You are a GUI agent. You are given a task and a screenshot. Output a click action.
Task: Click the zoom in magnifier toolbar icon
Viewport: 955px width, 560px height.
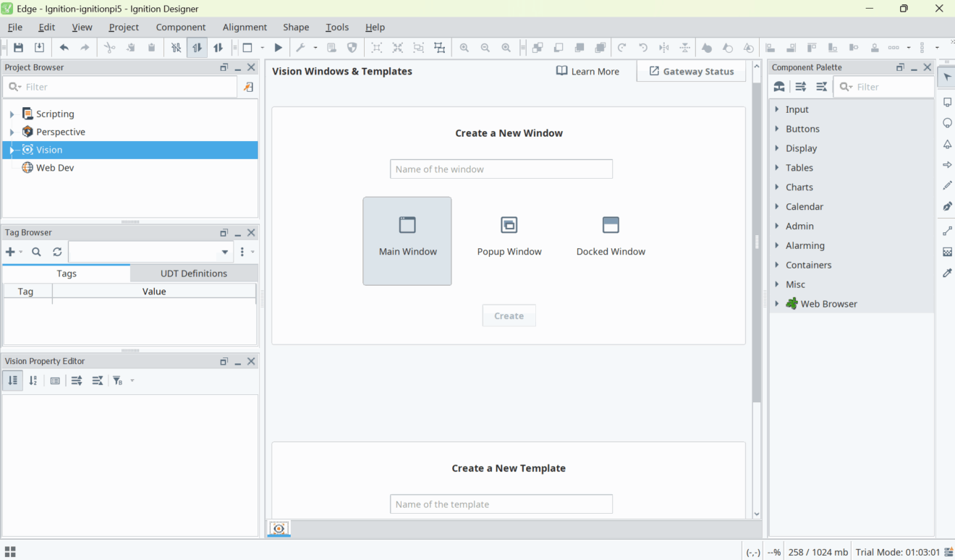[x=464, y=48]
